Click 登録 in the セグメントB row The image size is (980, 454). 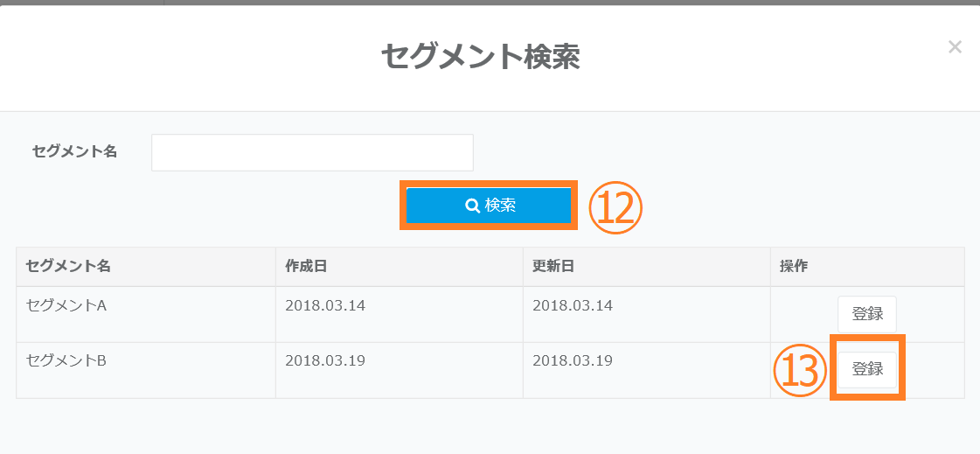click(866, 369)
